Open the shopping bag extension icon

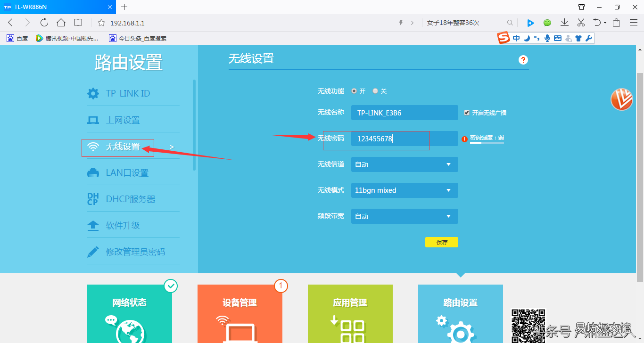click(x=617, y=23)
